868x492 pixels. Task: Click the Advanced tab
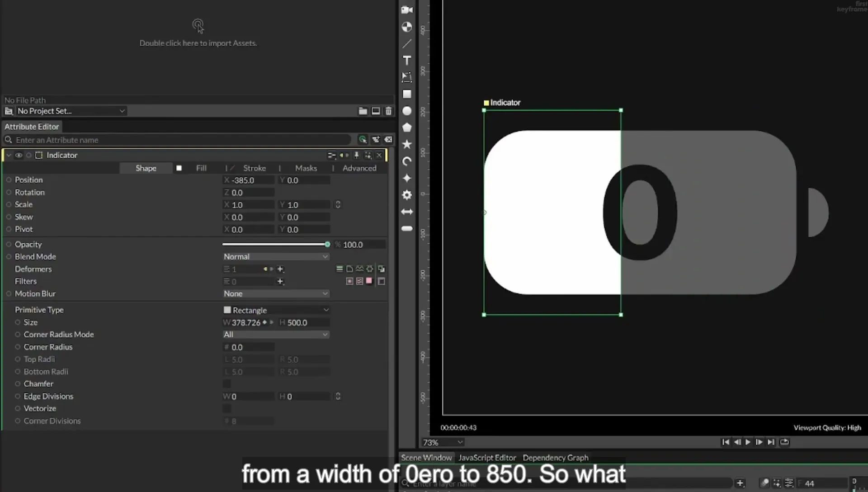click(359, 168)
